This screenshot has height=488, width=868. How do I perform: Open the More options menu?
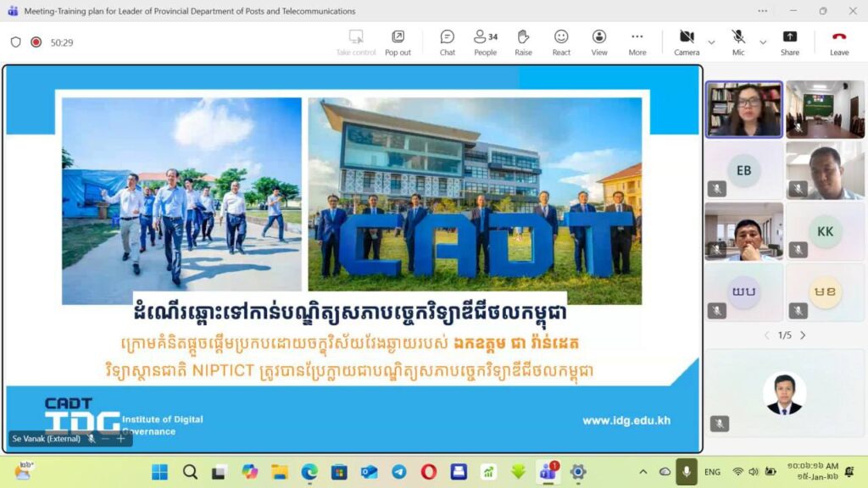click(637, 42)
